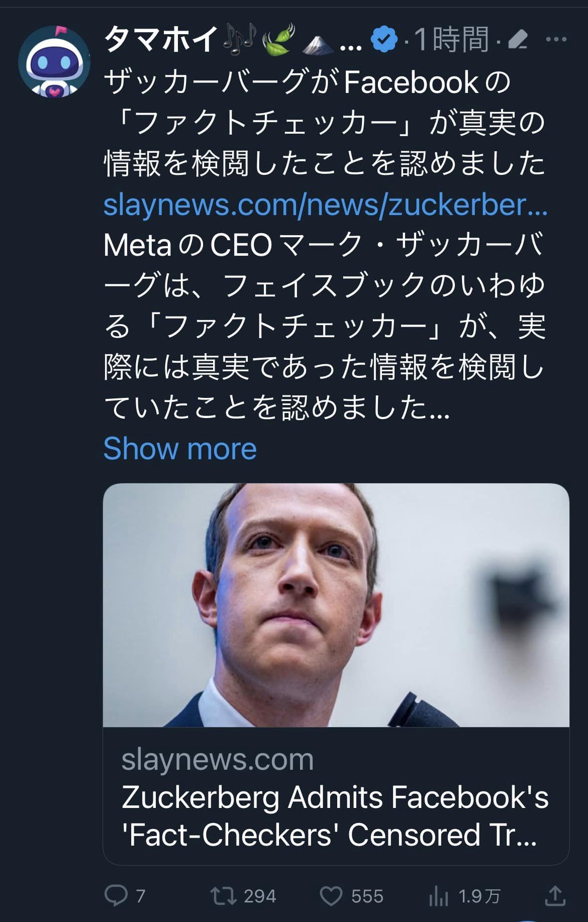Screen dimensions: 588x922
Task: Like the tweet with the heart icon
Action: tap(331, 895)
